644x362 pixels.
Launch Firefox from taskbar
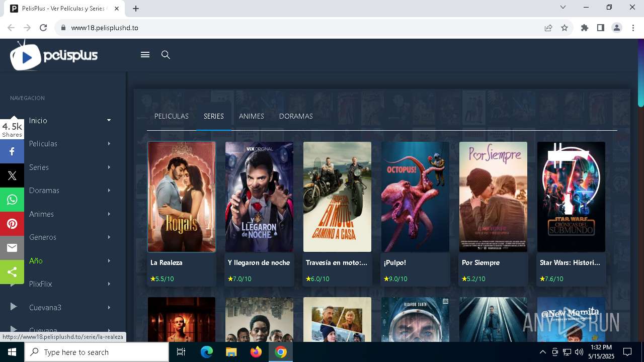point(256,352)
